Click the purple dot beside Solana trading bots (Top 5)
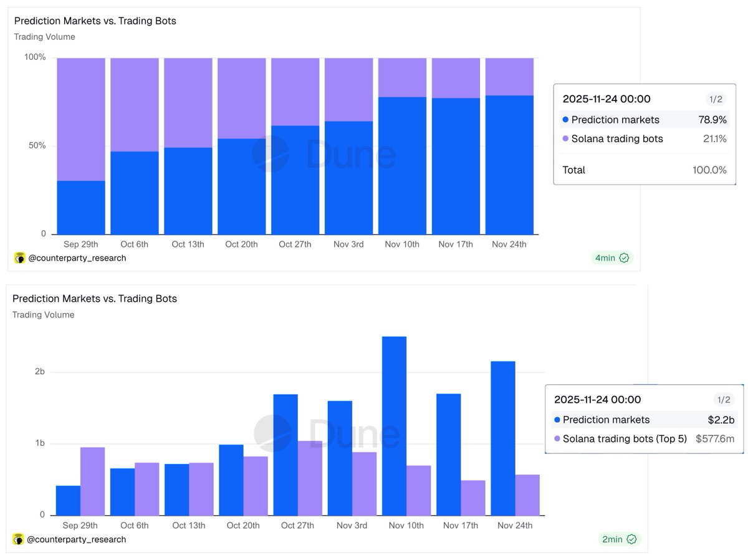Screen dimensions: 748x560 point(557,439)
